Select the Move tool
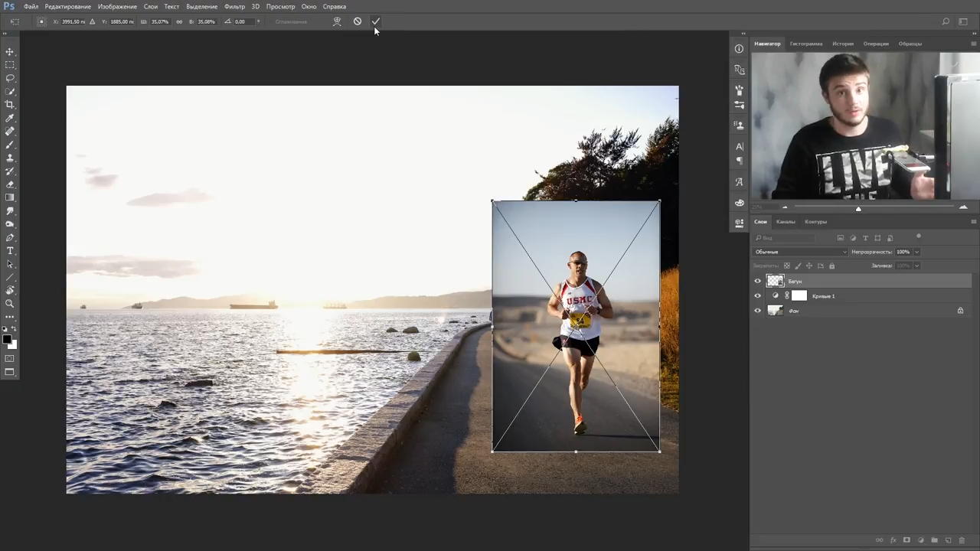This screenshot has height=551, width=980. pos(10,51)
